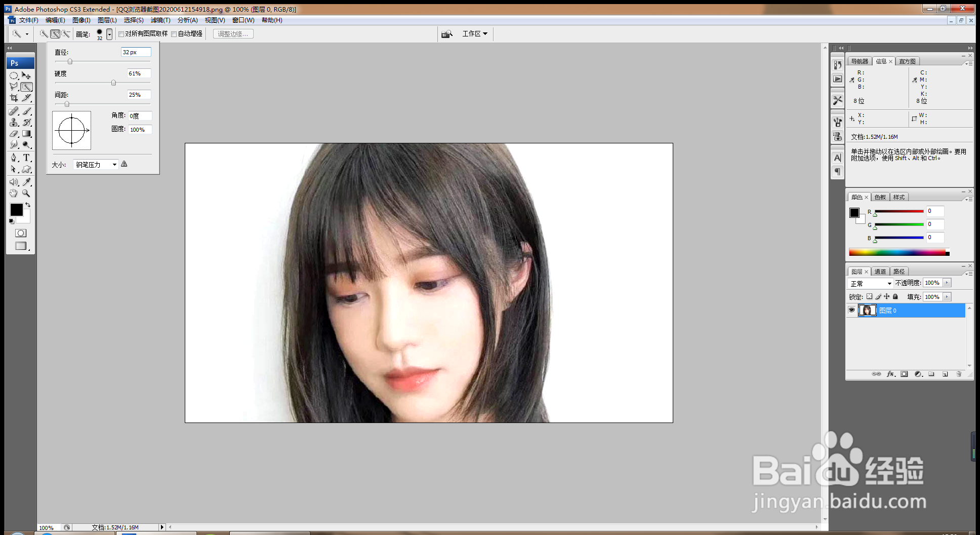Screen dimensions: 980x535
Task: Select the Zoom tool
Action: click(26, 193)
